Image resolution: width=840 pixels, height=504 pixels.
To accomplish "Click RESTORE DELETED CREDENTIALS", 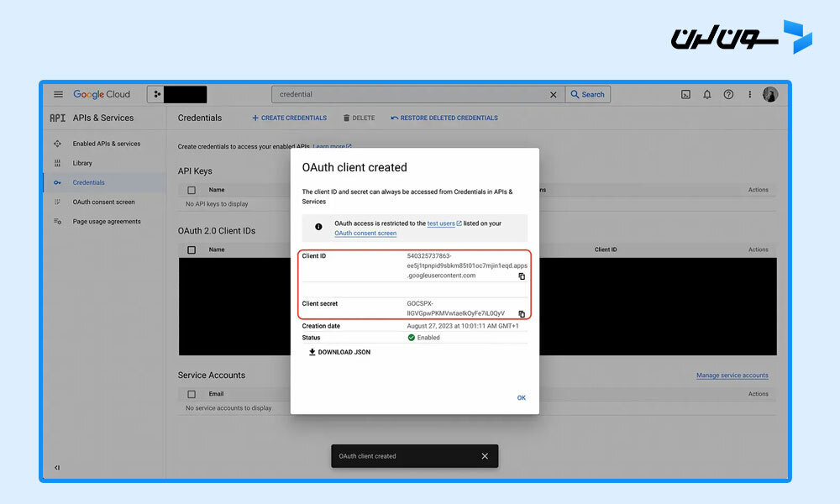I will click(x=444, y=118).
